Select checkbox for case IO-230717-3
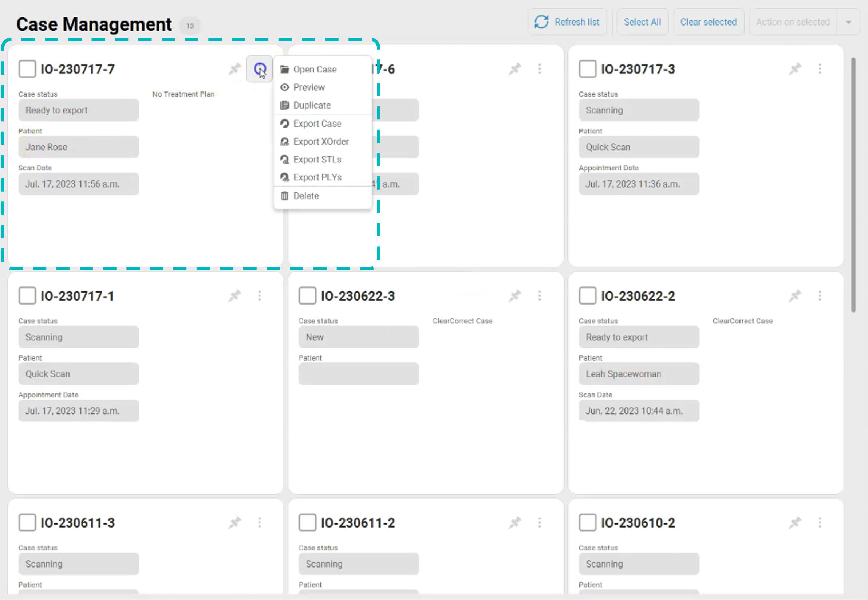Viewport: 868px width, 600px height. [588, 69]
